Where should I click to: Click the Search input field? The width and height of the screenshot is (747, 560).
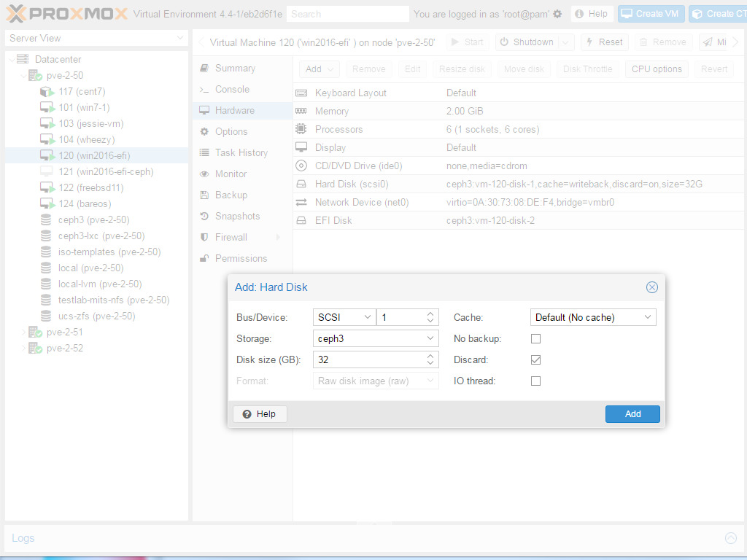click(348, 15)
